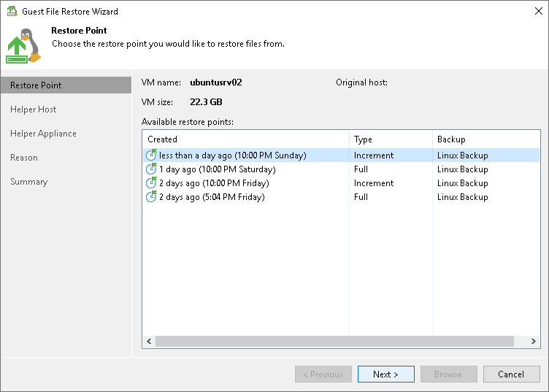This screenshot has height=392, width=549.
Task: Click the Next button
Action: point(386,374)
